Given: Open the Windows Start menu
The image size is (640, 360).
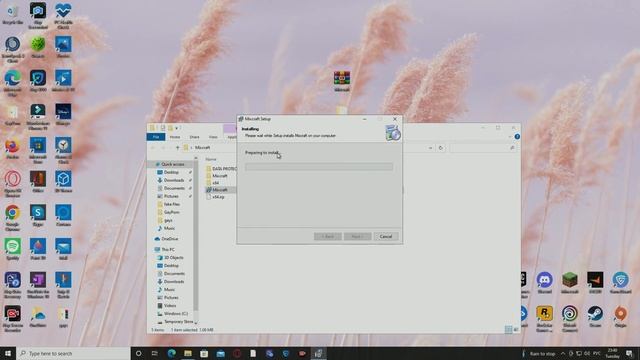Looking at the screenshot, I should [8, 353].
